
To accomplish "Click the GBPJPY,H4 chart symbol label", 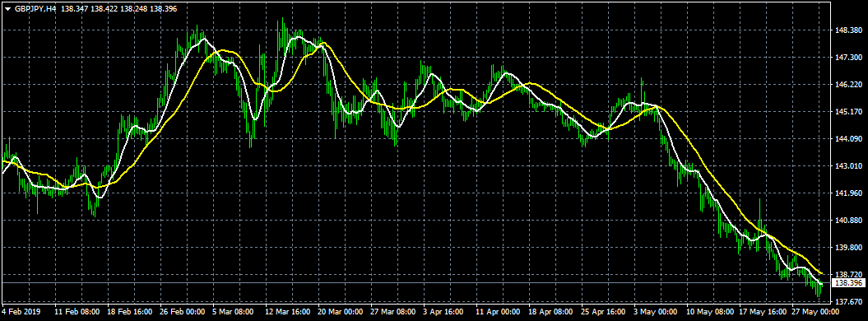I will click(x=35, y=9).
